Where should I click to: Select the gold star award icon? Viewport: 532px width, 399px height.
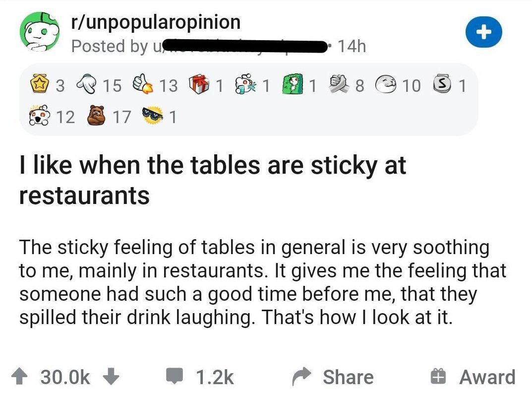(x=40, y=86)
